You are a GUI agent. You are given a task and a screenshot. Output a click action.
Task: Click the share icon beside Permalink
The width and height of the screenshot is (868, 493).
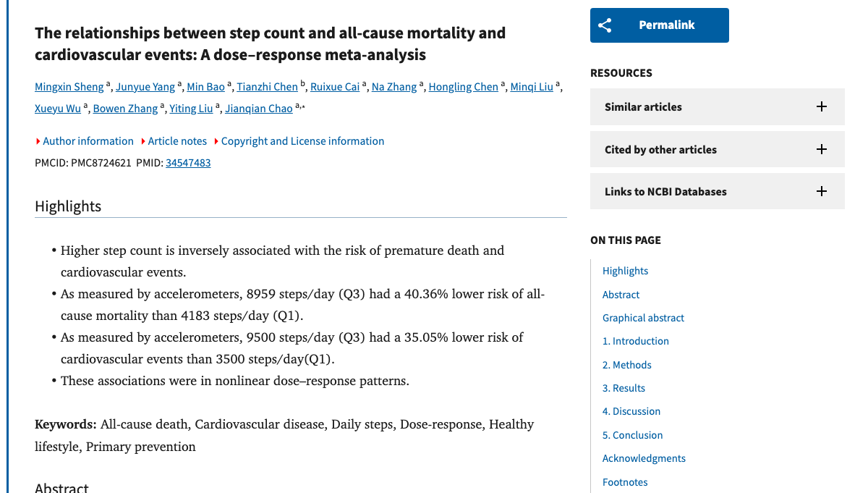[605, 25]
